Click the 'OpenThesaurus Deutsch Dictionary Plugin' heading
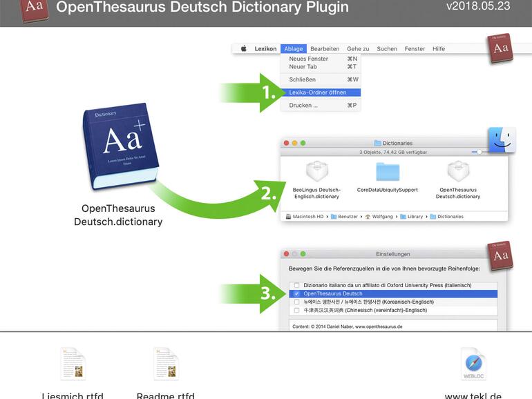The height and width of the screenshot is (399, 532). click(202, 7)
